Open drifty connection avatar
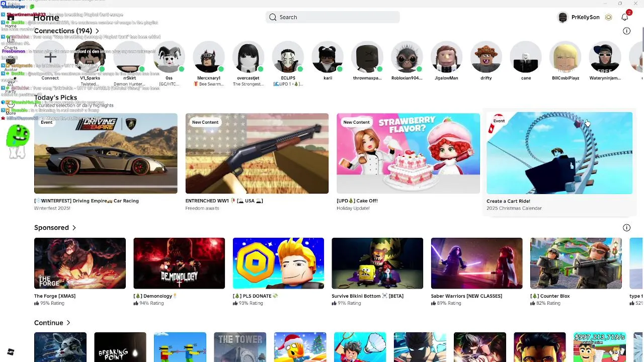The height and width of the screenshot is (362, 644). tap(486, 57)
